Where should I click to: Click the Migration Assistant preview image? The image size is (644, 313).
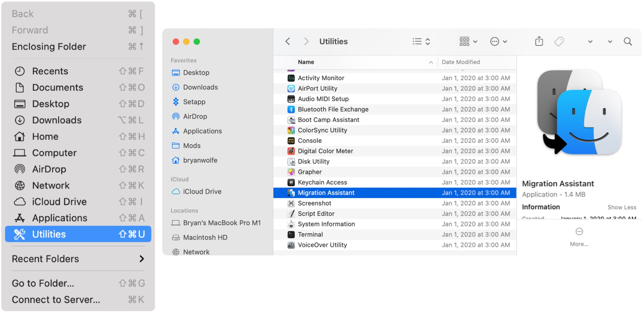click(x=579, y=112)
